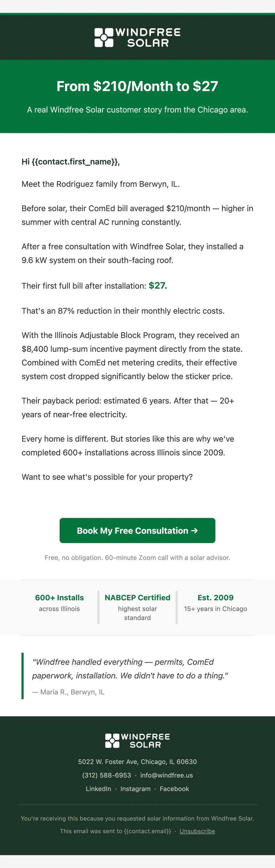The height and width of the screenshot is (868, 275).
Task: Click the 600+ Installs stat
Action: click(x=59, y=597)
